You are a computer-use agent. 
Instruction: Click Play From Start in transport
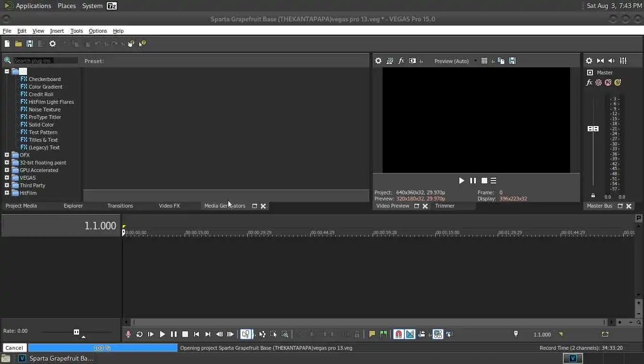click(151, 334)
